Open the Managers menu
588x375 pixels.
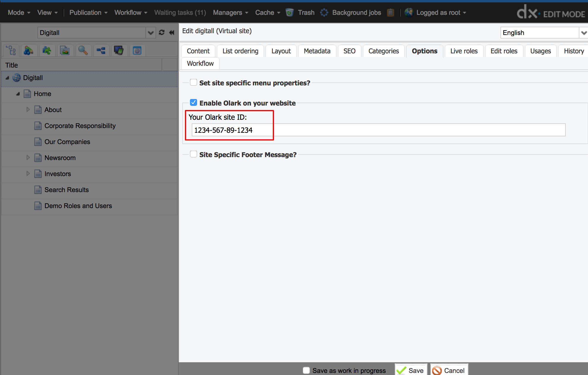(231, 12)
